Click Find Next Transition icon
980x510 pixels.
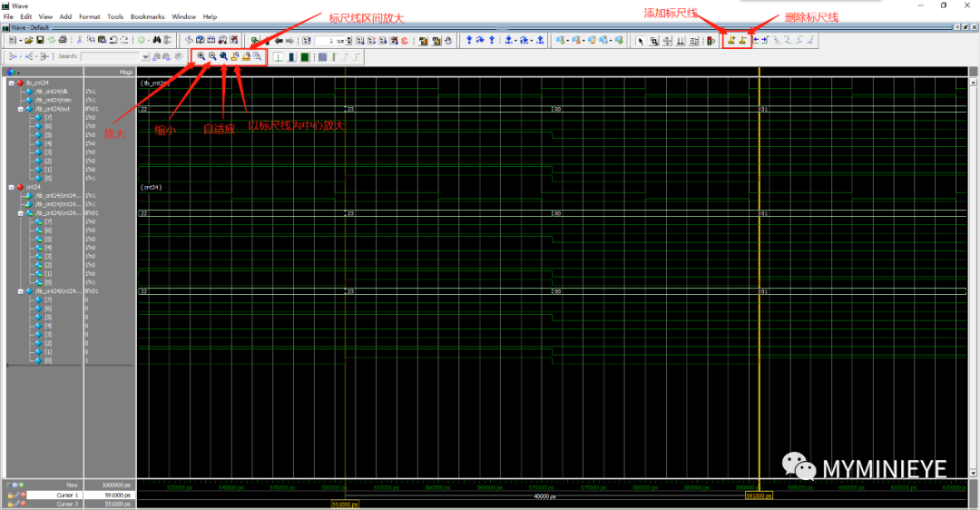pyautogui.click(x=765, y=40)
